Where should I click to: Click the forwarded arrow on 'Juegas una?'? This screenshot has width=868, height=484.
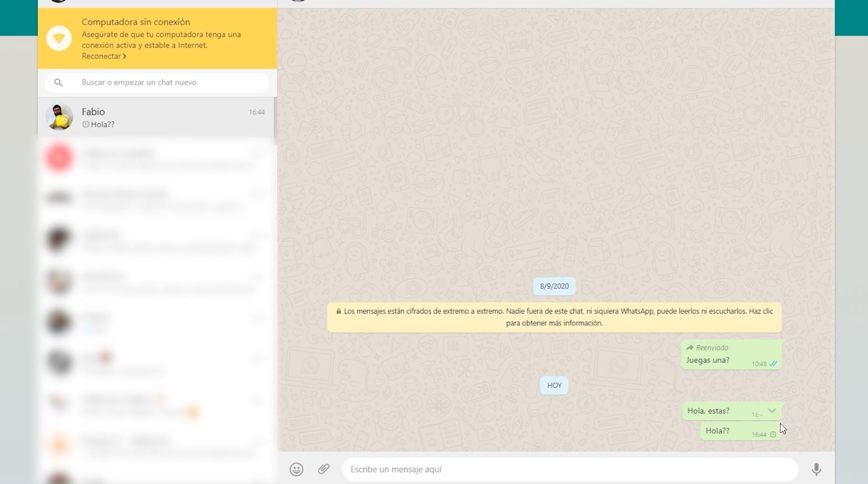coord(690,347)
